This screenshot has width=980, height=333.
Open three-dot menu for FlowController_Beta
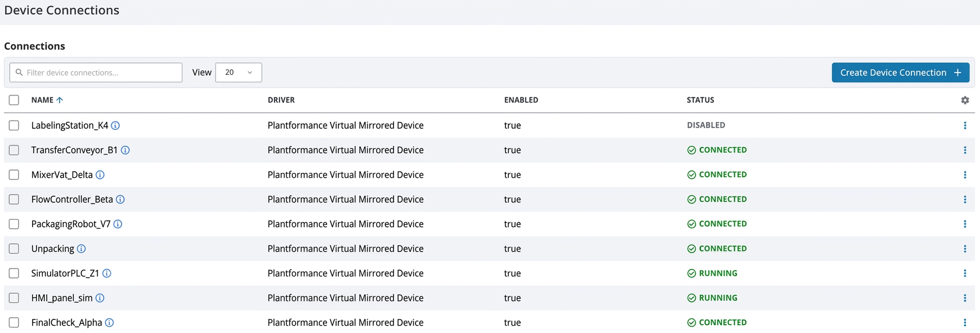click(x=965, y=199)
